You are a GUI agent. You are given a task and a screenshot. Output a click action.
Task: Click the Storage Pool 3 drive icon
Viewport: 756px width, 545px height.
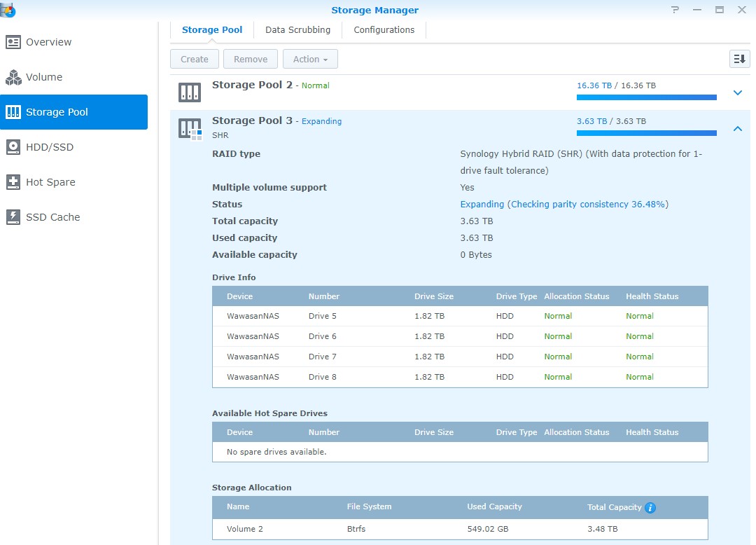pyautogui.click(x=190, y=129)
